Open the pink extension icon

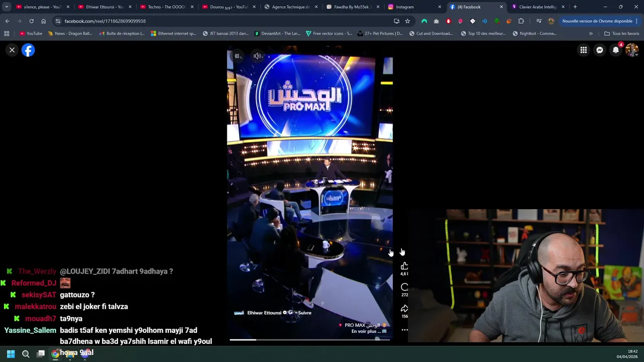[460, 21]
